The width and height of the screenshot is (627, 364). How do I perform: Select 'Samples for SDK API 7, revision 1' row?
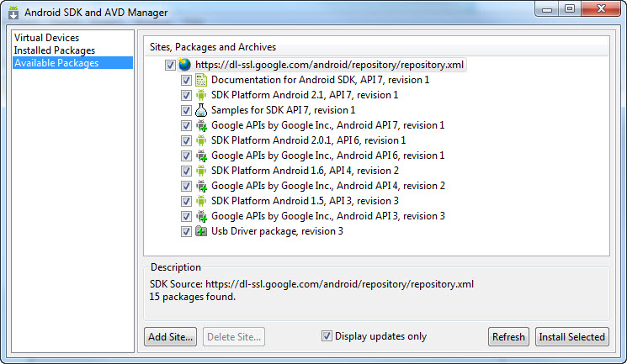point(283,110)
